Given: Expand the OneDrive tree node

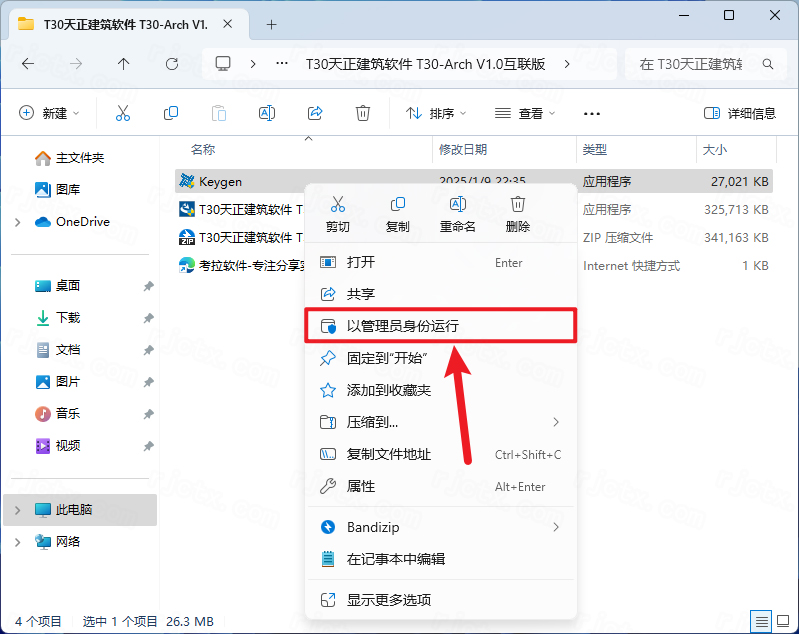Looking at the screenshot, I should tap(18, 222).
